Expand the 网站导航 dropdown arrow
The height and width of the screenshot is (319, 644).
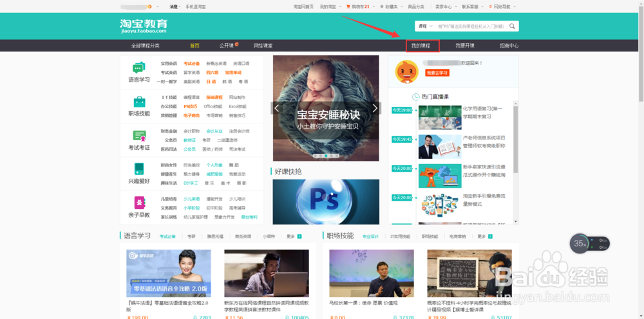point(515,6)
